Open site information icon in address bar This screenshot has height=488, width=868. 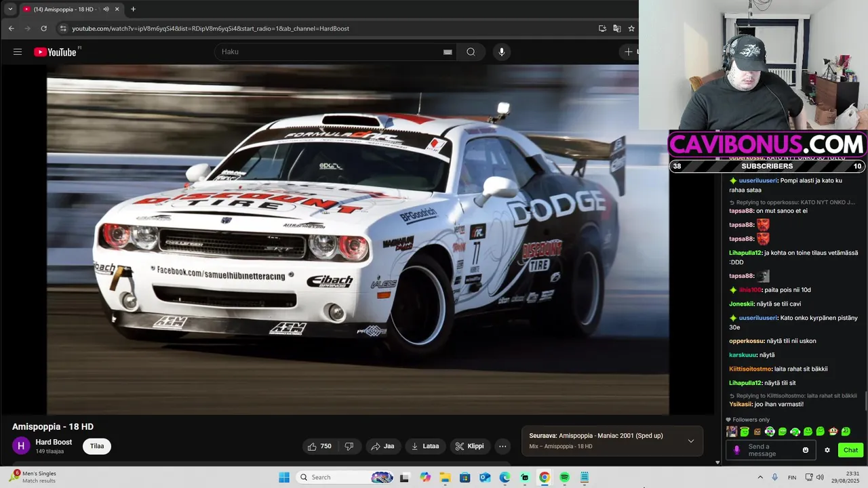63,28
